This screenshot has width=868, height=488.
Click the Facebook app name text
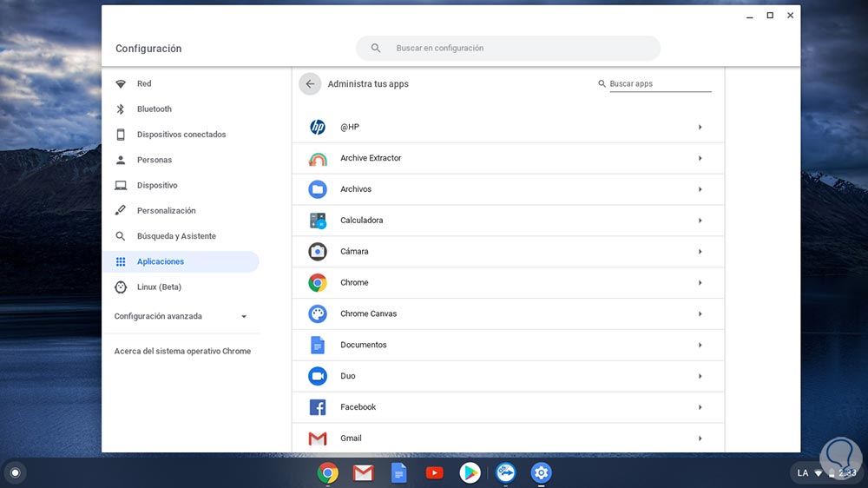point(358,407)
